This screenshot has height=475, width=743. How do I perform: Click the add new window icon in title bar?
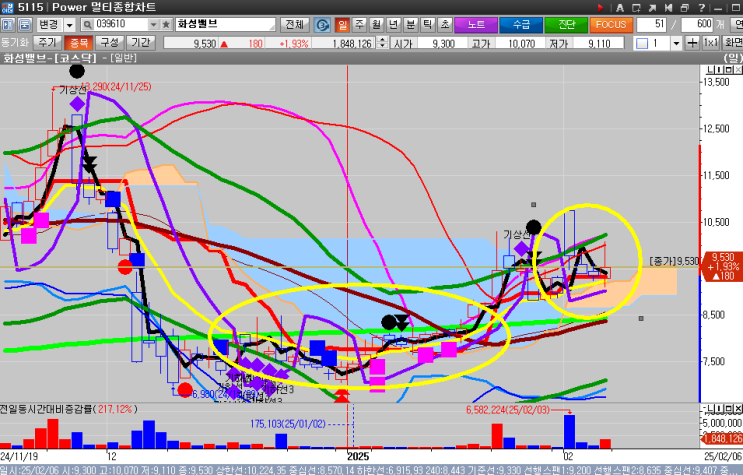point(636,8)
